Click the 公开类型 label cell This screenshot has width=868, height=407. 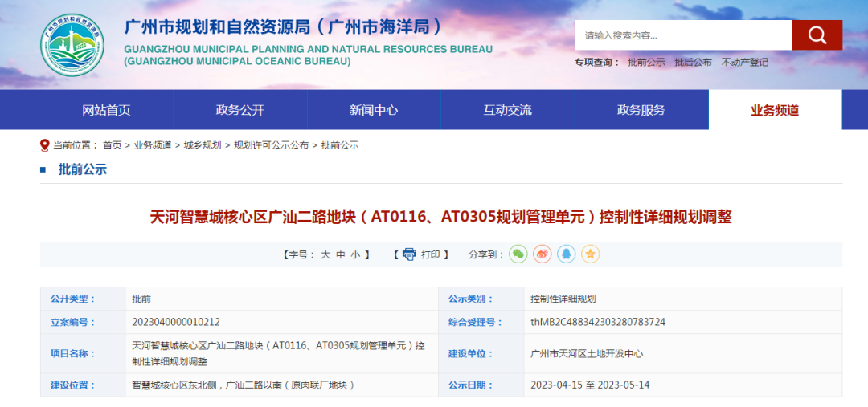pos(83,299)
